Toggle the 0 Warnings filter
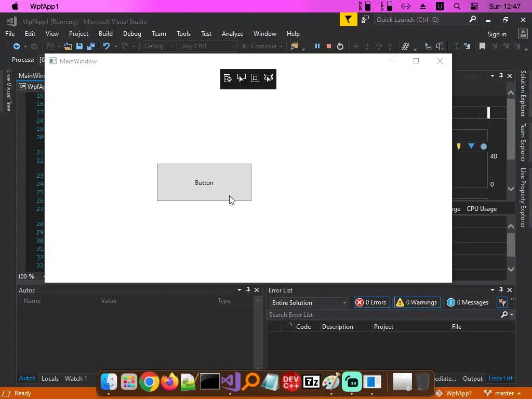This screenshot has height=399, width=532. click(x=417, y=302)
